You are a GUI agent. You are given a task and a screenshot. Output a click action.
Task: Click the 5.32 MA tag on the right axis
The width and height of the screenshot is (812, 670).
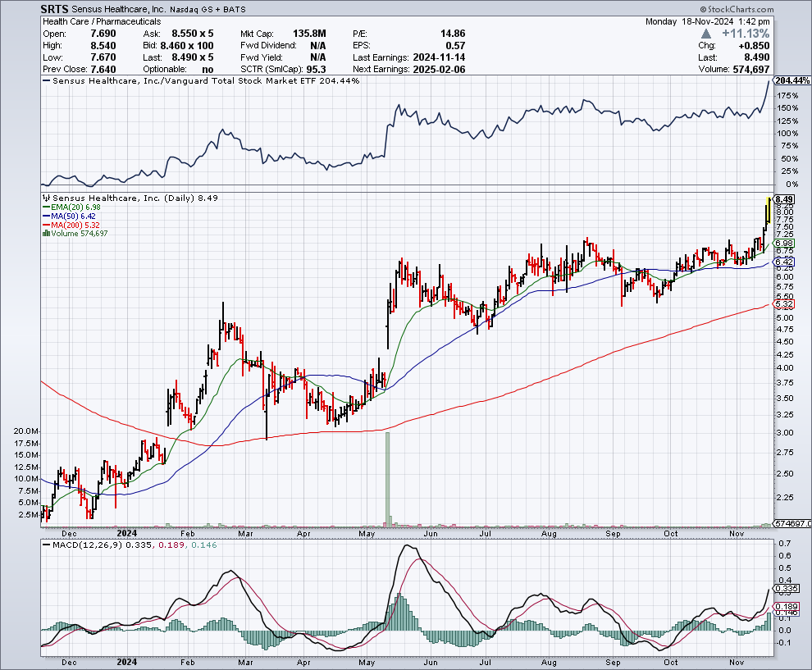784,304
